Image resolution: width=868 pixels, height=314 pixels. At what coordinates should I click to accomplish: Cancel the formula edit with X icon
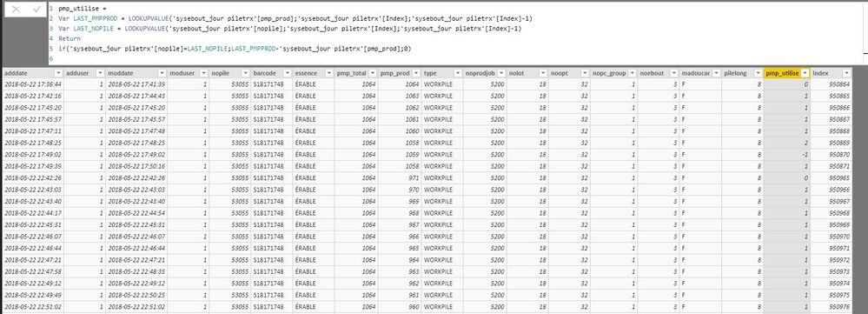pyautogui.click(x=16, y=10)
